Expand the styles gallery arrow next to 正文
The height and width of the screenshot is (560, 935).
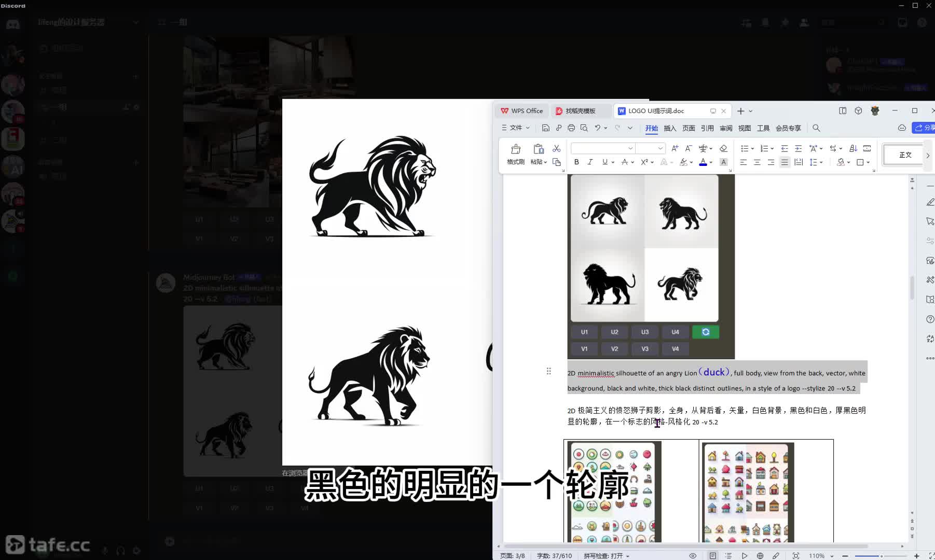pos(928,155)
